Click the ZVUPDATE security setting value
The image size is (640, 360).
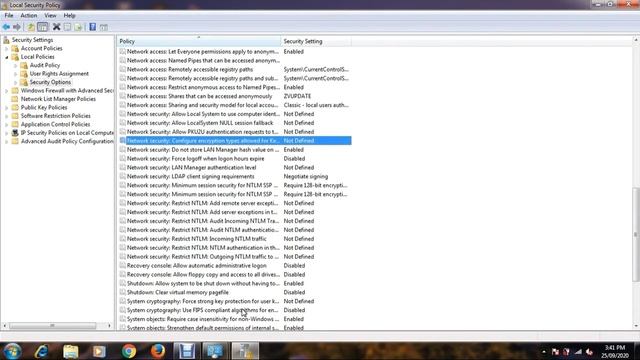[x=297, y=96]
